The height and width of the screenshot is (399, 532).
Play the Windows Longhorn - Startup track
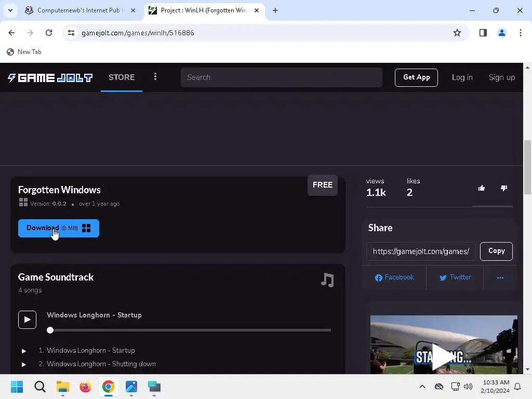27,320
